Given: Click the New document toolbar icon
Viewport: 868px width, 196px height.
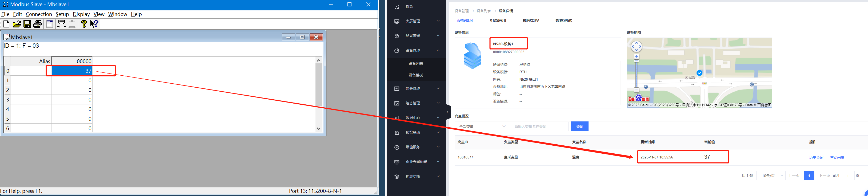Looking at the screenshot, I should click(6, 24).
